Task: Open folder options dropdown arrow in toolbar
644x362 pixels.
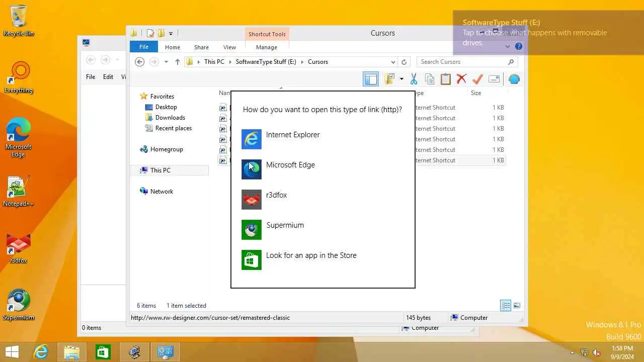Action: click(401, 79)
